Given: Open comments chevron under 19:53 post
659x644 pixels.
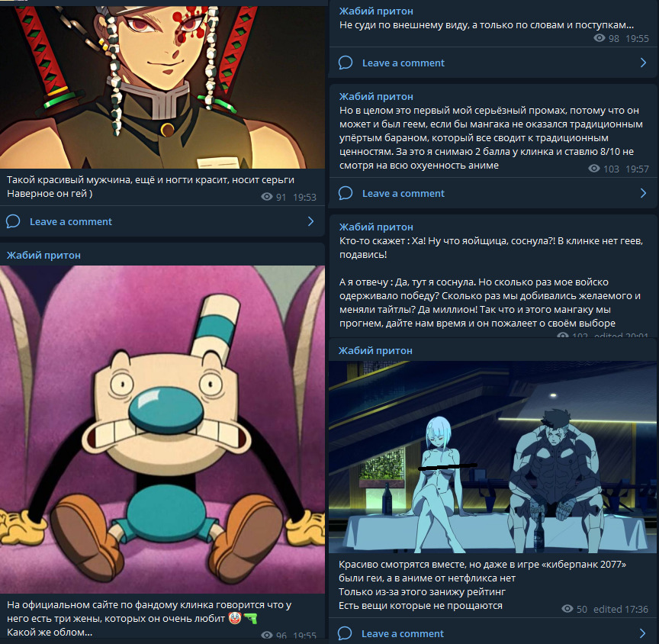Looking at the screenshot, I should pyautogui.click(x=310, y=221).
